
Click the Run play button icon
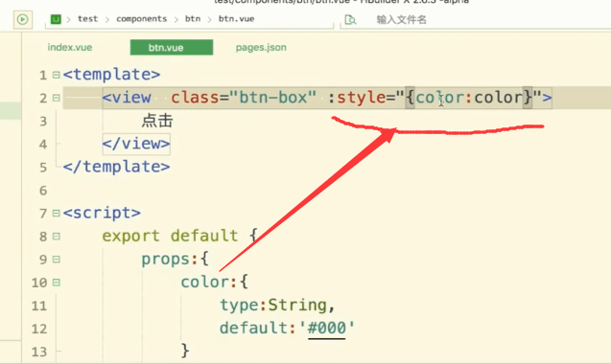pos(23,19)
